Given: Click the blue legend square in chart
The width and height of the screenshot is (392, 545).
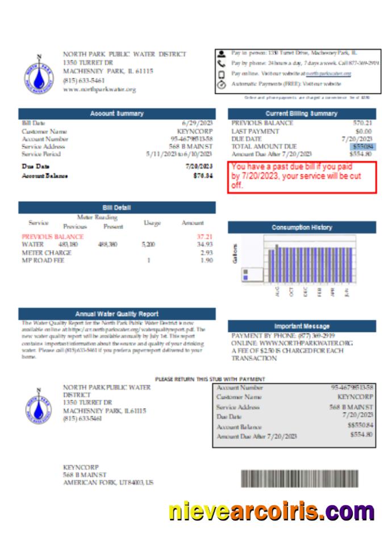Looking at the screenshot, I should click(245, 278).
